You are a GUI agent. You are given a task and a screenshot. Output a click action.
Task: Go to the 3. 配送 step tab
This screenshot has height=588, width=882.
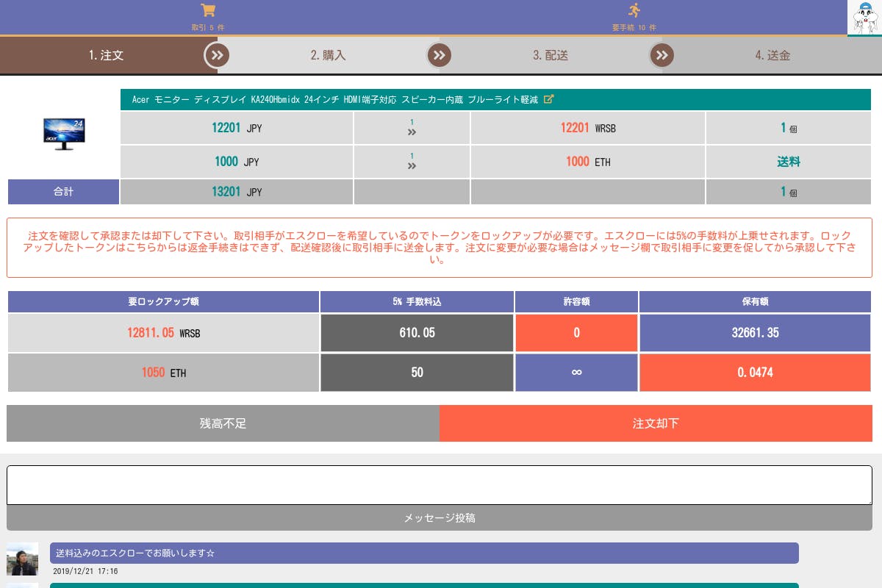coord(550,55)
